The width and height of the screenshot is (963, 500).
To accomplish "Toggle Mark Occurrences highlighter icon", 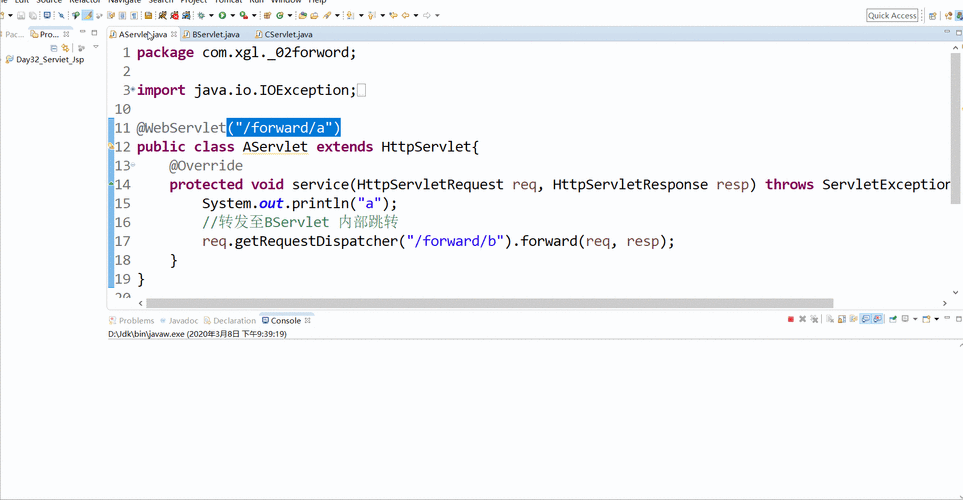I will [x=87, y=15].
